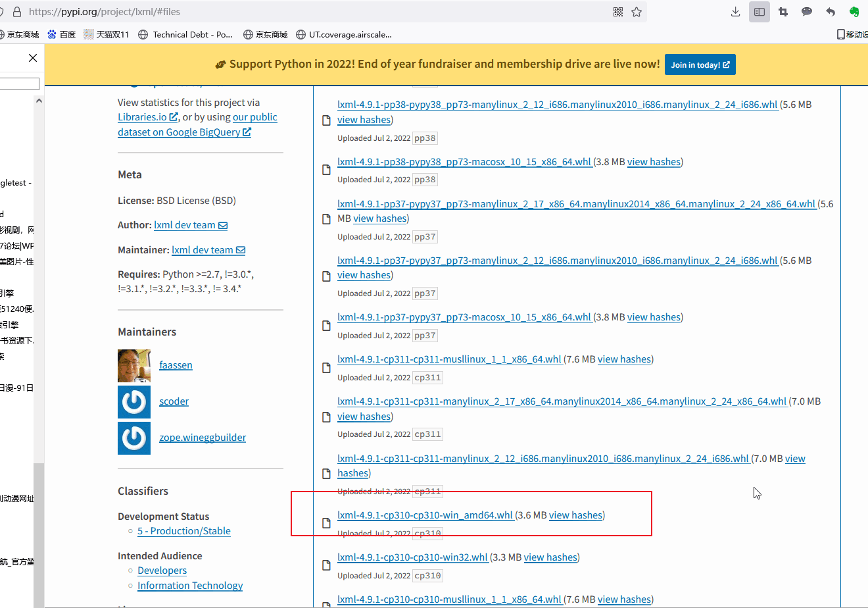View hashes for cp310 musllinux wheel
868x608 pixels.
(x=624, y=599)
